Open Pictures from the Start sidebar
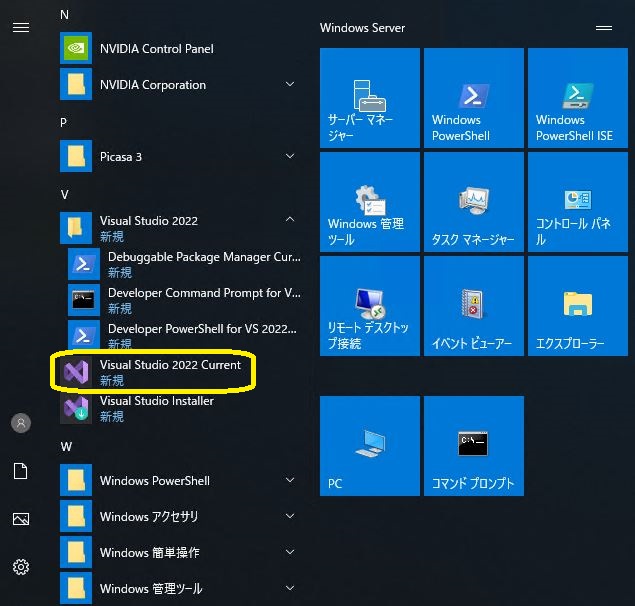 coord(21,519)
